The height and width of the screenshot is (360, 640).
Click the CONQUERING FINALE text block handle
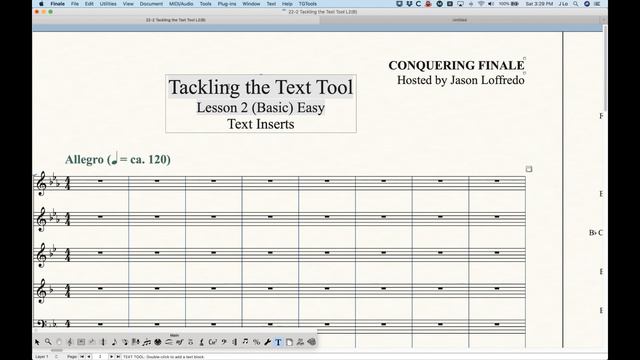[524, 58]
